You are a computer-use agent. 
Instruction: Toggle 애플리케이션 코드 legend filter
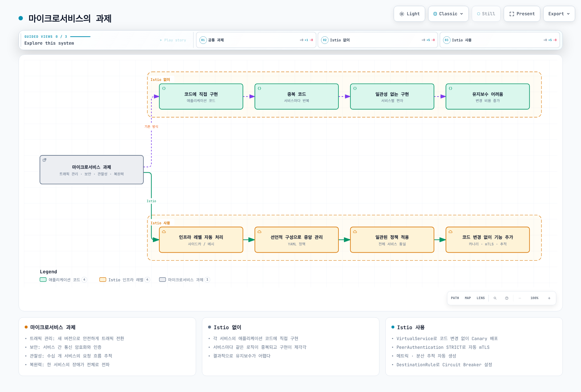coord(63,279)
